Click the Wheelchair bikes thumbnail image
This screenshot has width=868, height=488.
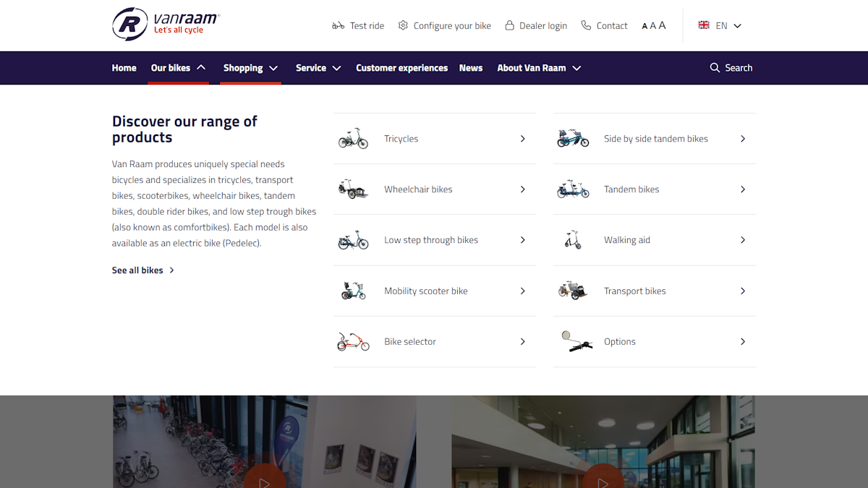[x=354, y=189]
